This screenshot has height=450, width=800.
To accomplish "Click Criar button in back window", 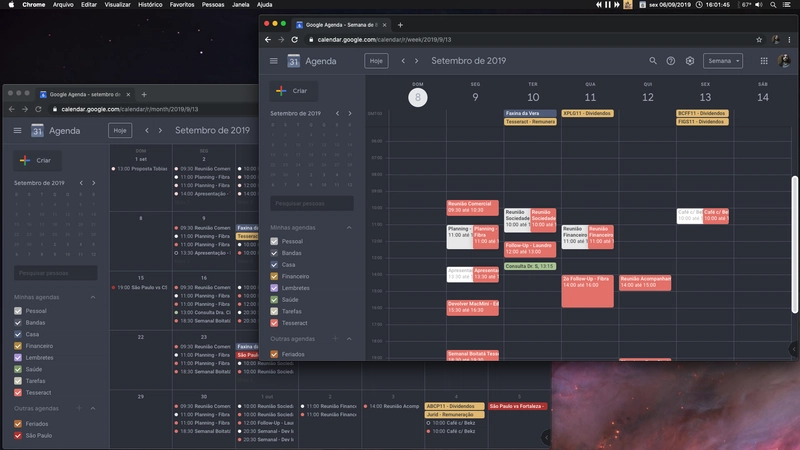I will click(x=37, y=160).
